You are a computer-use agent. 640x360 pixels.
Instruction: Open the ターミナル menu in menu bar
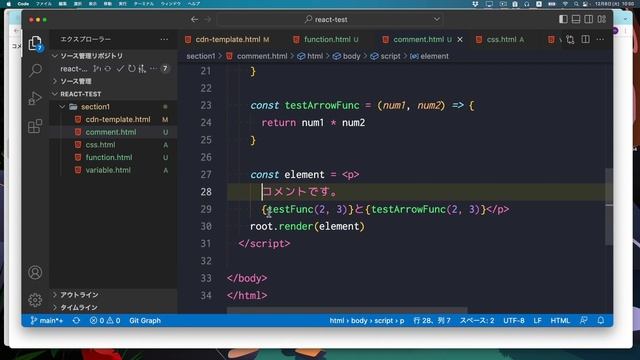point(144,4)
